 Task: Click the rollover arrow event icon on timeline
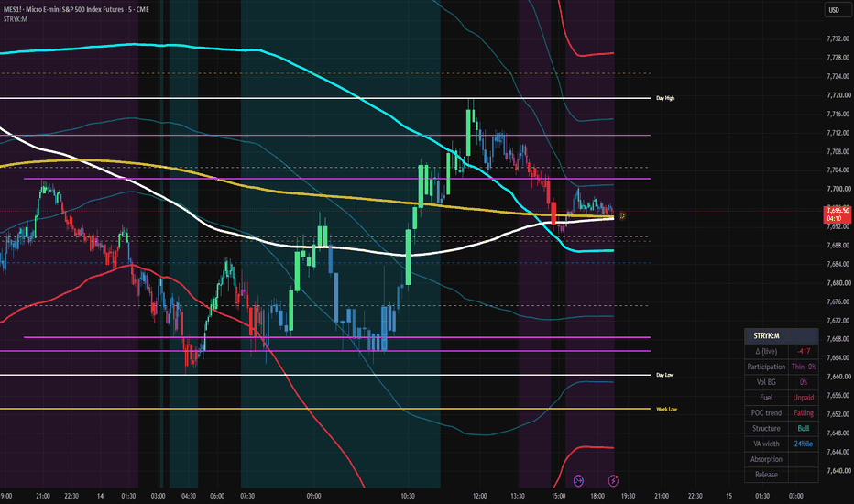point(578,480)
